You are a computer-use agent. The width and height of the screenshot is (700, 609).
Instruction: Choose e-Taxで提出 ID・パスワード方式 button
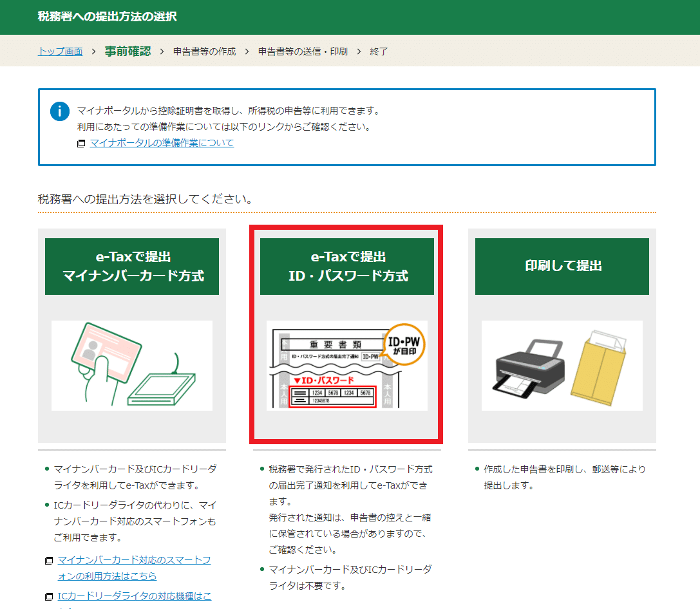coord(347,267)
